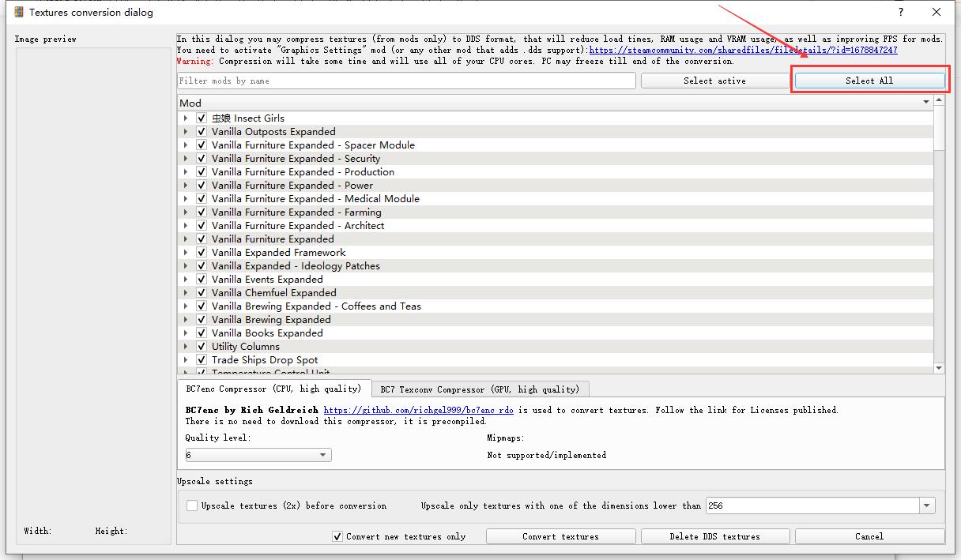Uncheck the Utility Columns checkbox
This screenshot has height=560, width=961.
coord(202,347)
